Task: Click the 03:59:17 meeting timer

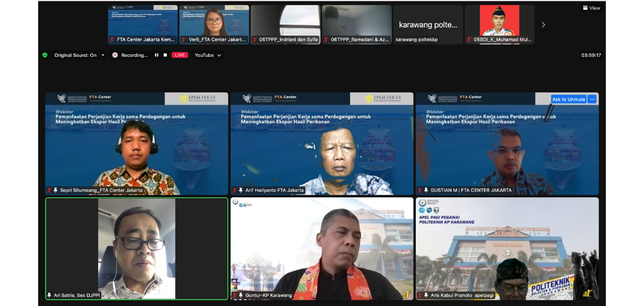Action: (x=591, y=55)
